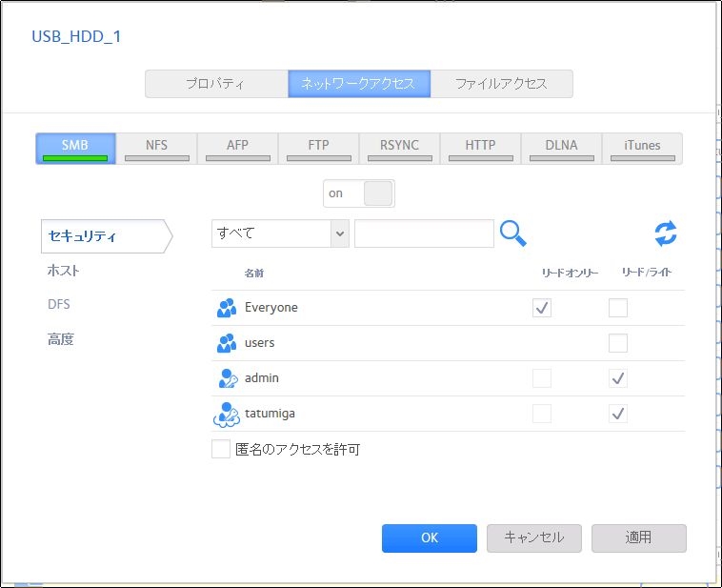This screenshot has height=588, width=722.
Task: Check read/write for Everyone
Action: tap(618, 308)
